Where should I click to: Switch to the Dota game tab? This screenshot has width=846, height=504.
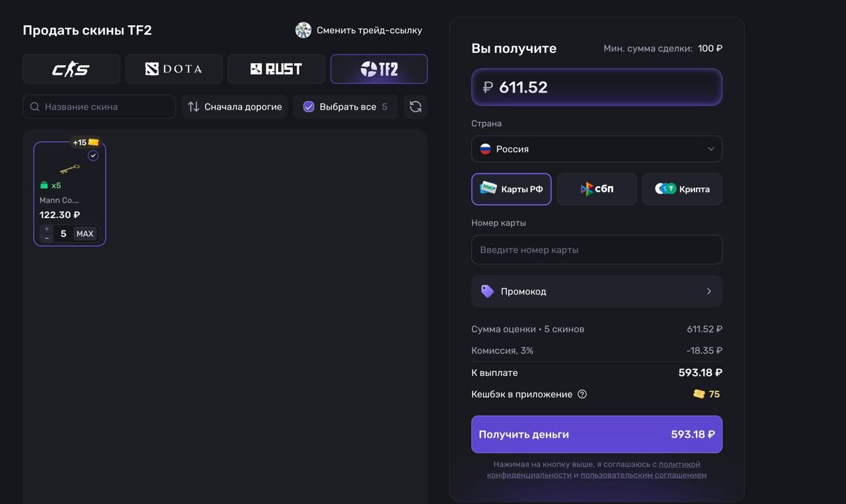pos(174,69)
